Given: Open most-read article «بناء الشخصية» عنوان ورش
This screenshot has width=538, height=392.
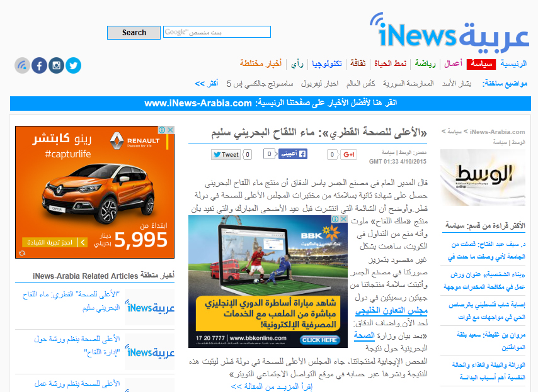Looking at the screenshot, I should click(x=484, y=281).
